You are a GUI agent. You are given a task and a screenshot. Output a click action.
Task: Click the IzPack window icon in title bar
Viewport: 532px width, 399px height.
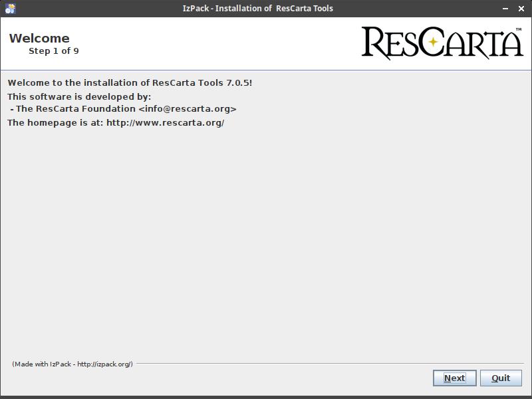pos(10,9)
